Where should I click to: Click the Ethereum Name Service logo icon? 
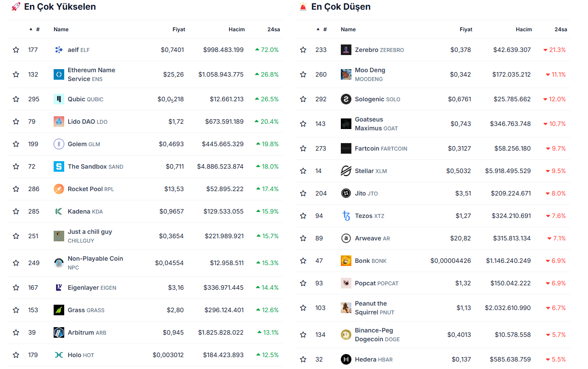click(59, 74)
